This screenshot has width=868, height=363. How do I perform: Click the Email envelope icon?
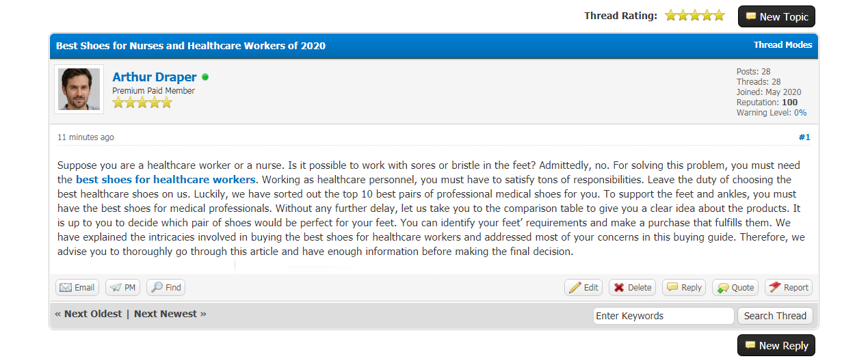66,288
